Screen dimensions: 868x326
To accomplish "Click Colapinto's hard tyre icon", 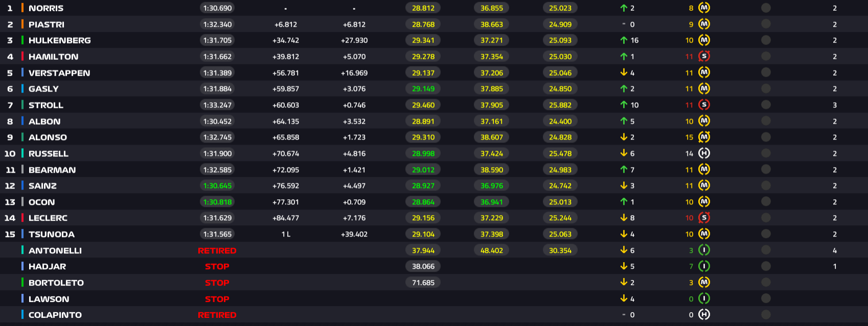I will pos(704,315).
